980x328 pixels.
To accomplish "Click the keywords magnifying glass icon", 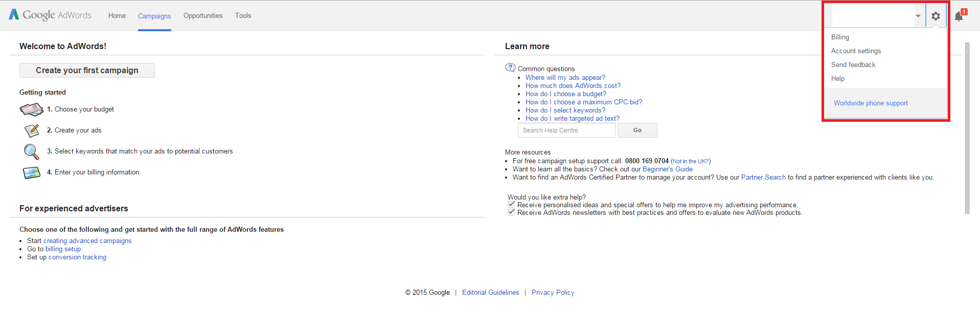I will point(32,151).
